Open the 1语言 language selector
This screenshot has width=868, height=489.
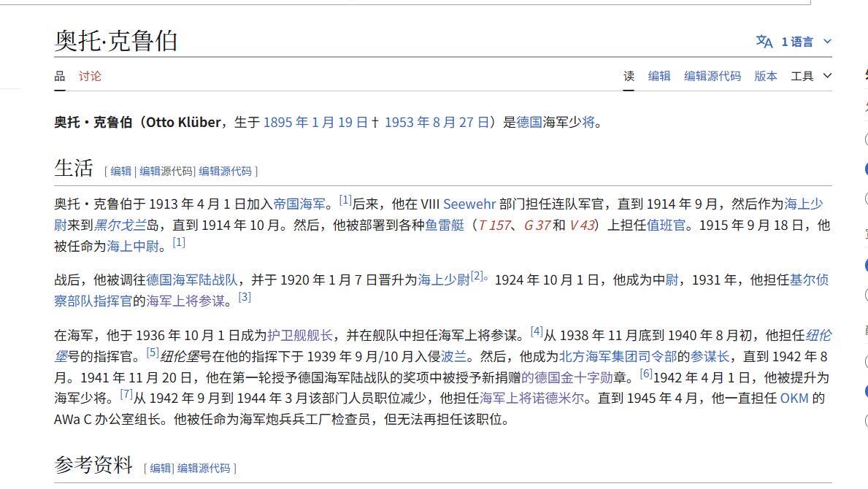click(x=797, y=42)
